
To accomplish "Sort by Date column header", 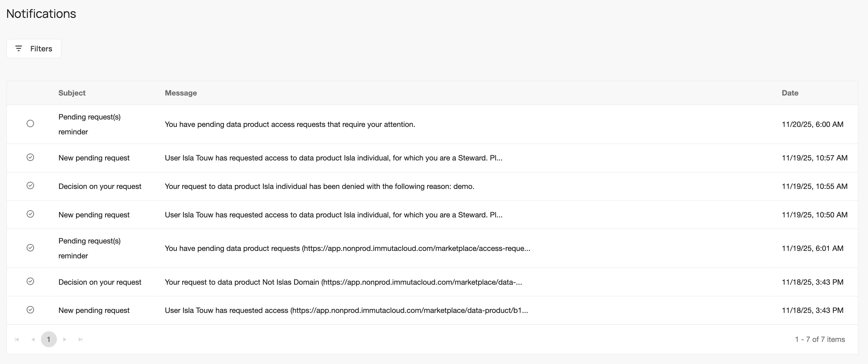I will click(x=790, y=93).
